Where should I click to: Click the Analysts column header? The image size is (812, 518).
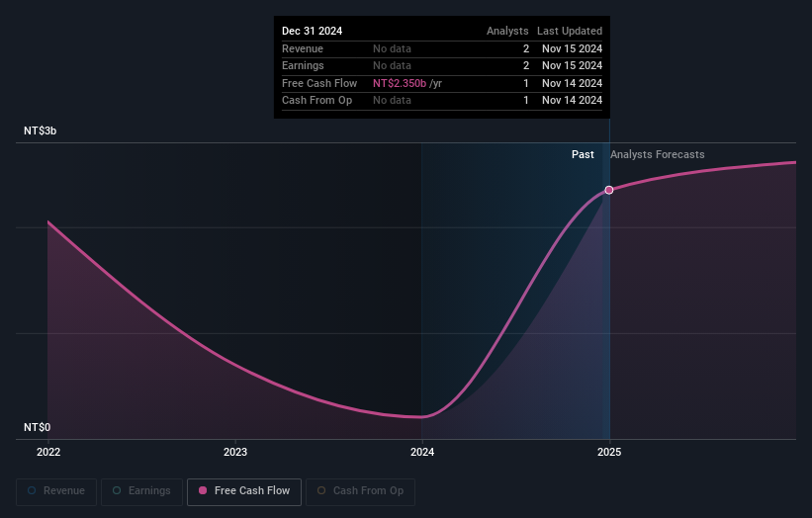tap(507, 31)
